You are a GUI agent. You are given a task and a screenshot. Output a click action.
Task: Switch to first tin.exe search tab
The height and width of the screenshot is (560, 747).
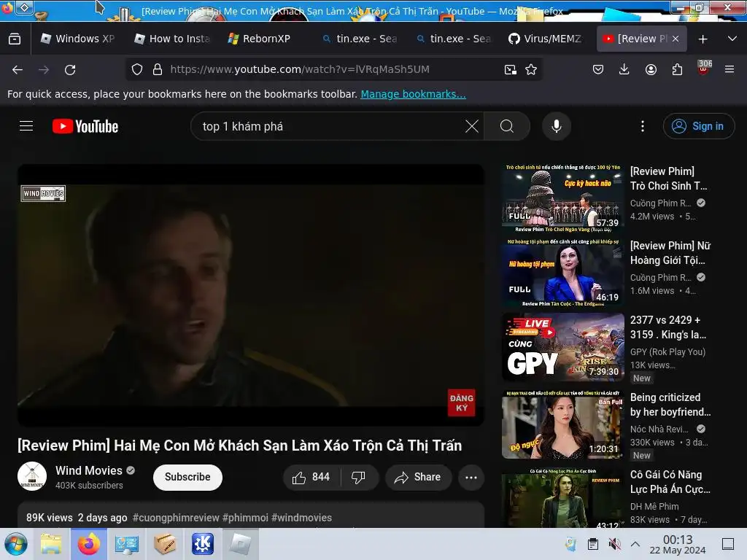click(360, 39)
